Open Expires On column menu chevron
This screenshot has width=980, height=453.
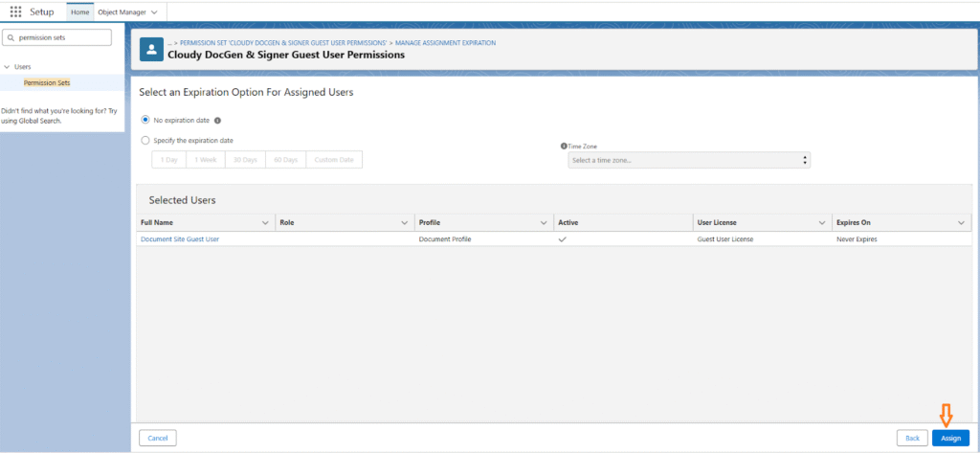point(961,222)
